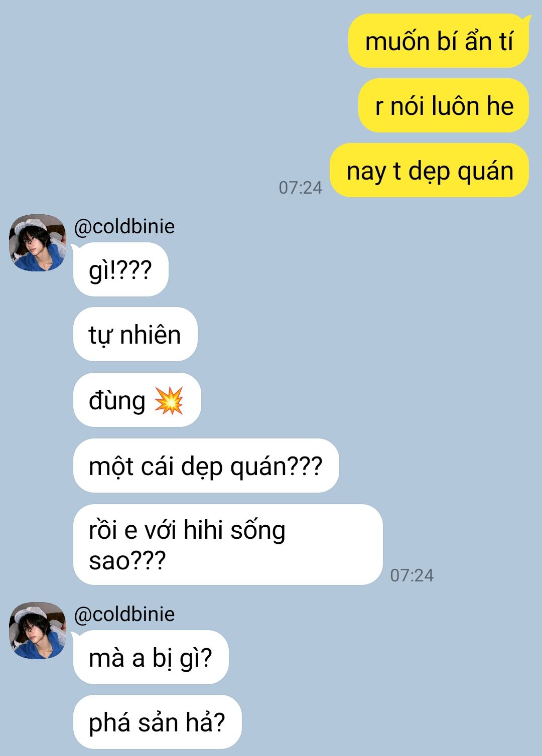Tap the second @coldbinie profile avatar

(37, 631)
